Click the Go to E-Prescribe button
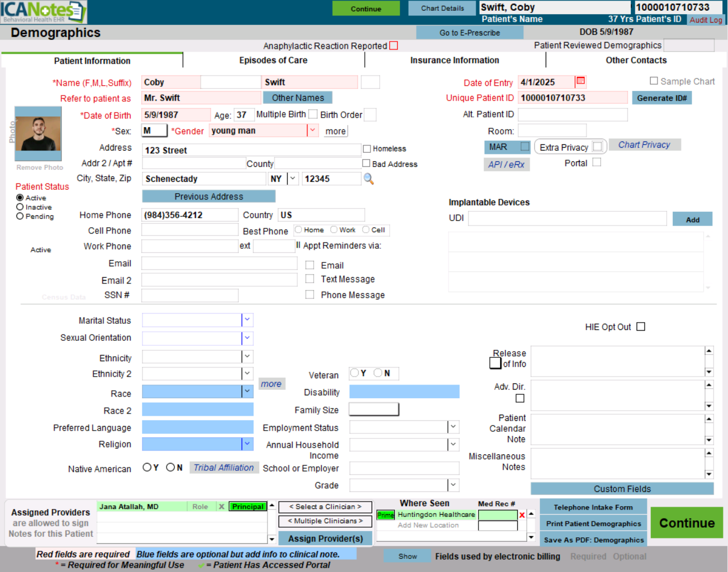Screen dimensions: 728x572 point(469,33)
